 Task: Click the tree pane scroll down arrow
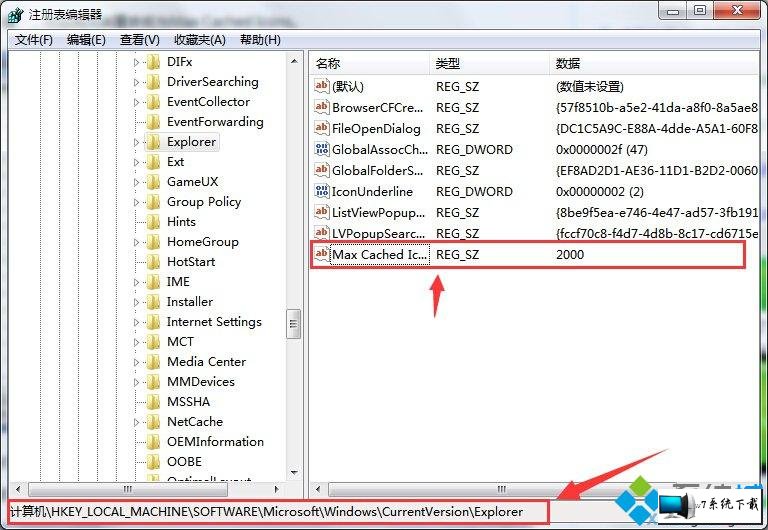[294, 473]
